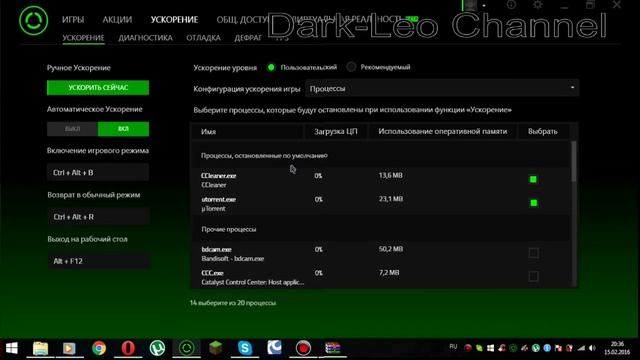Open the blue C app taskbar icon

274,348
